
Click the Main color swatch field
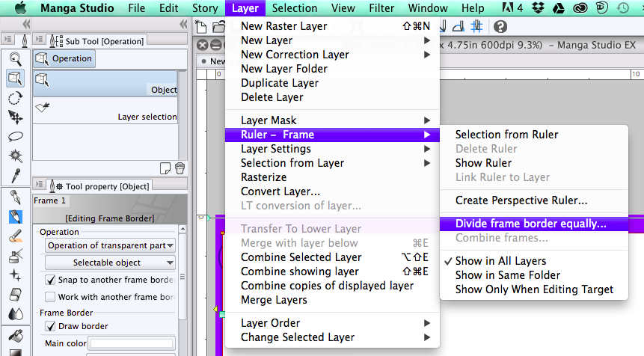[x=131, y=343]
